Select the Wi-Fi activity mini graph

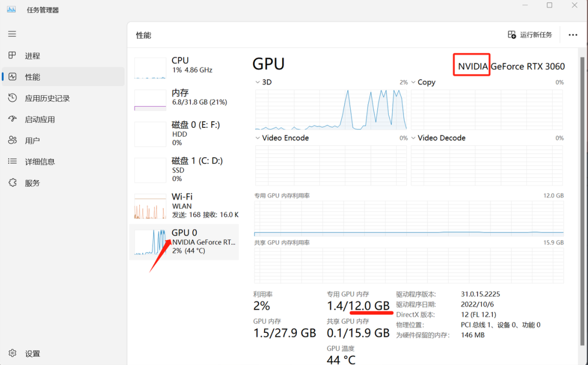pyautogui.click(x=150, y=206)
